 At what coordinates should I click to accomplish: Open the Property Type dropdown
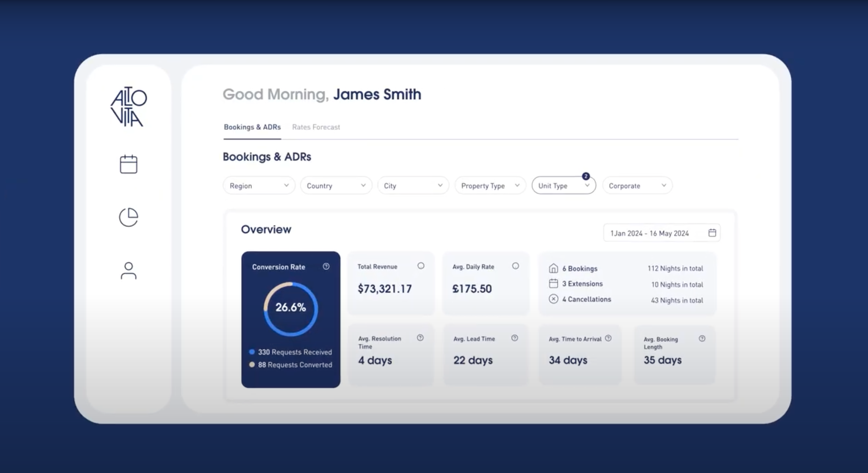tap(490, 185)
